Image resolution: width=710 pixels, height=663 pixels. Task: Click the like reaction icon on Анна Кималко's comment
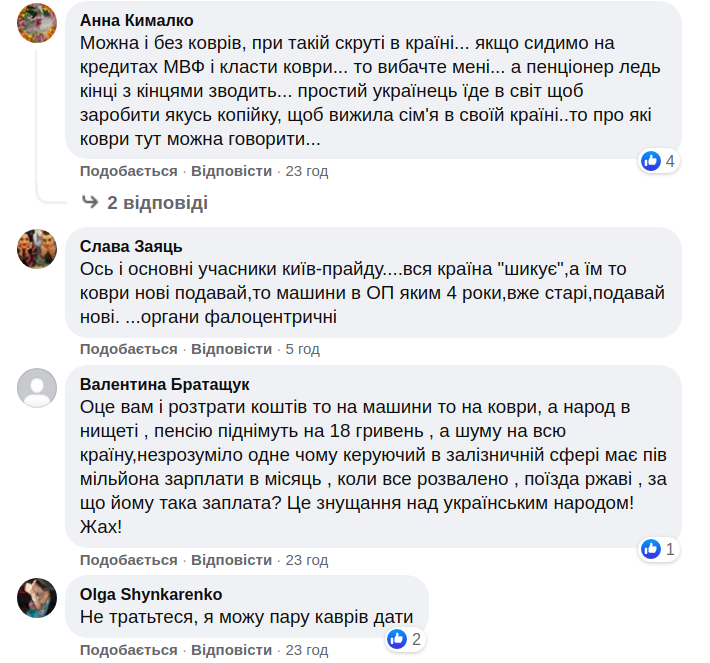[x=651, y=161]
